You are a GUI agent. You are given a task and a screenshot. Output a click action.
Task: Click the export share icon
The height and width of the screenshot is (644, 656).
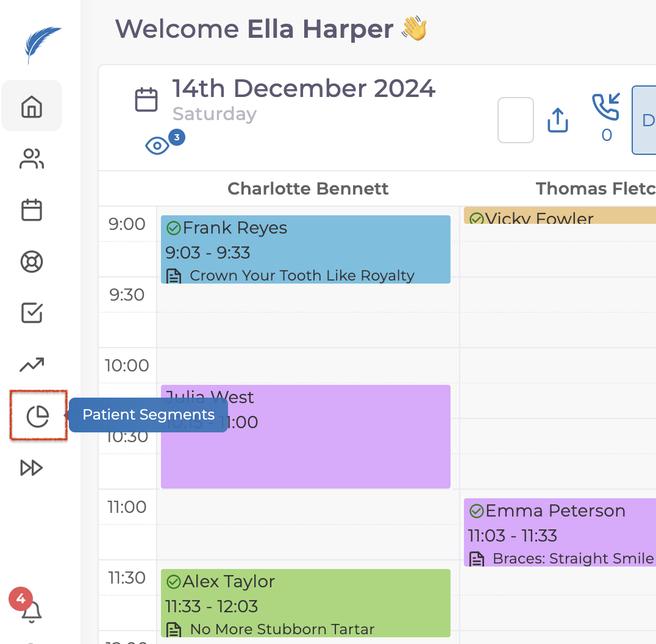pyautogui.click(x=558, y=120)
